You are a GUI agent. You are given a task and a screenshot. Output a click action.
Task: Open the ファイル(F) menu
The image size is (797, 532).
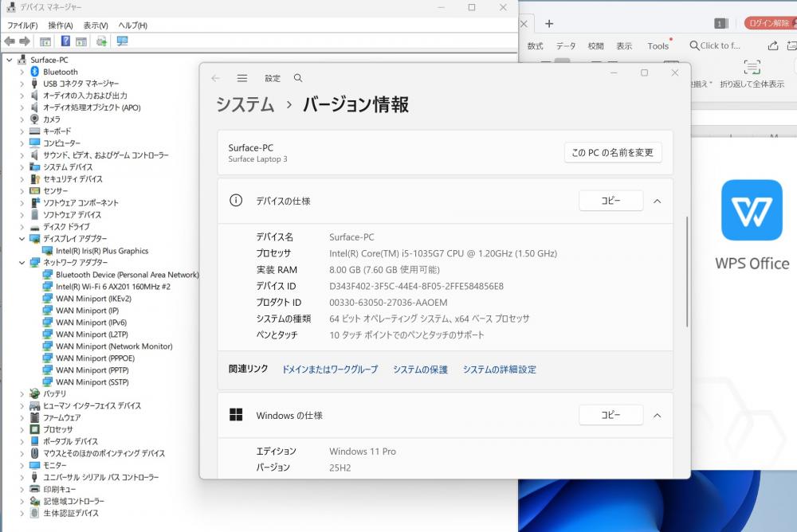[22, 25]
